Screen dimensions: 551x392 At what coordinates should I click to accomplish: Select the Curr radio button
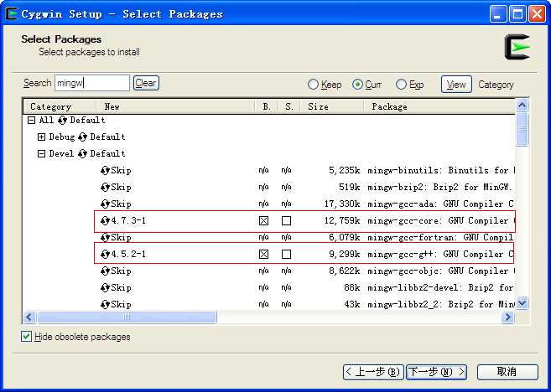[x=357, y=85]
